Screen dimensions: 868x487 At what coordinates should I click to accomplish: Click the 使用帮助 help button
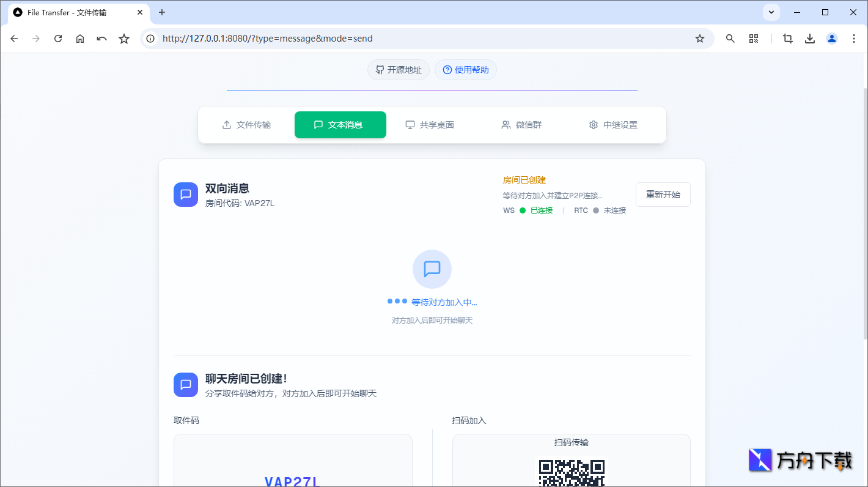(x=465, y=69)
